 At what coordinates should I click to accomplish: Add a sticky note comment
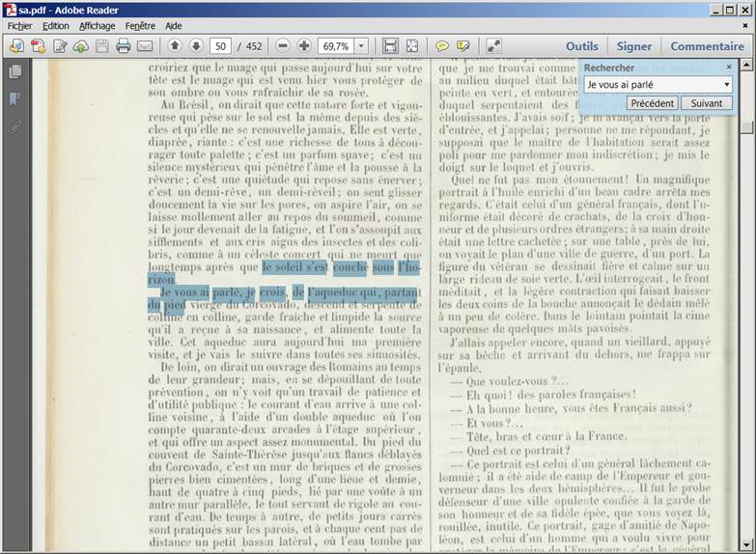pos(442,46)
